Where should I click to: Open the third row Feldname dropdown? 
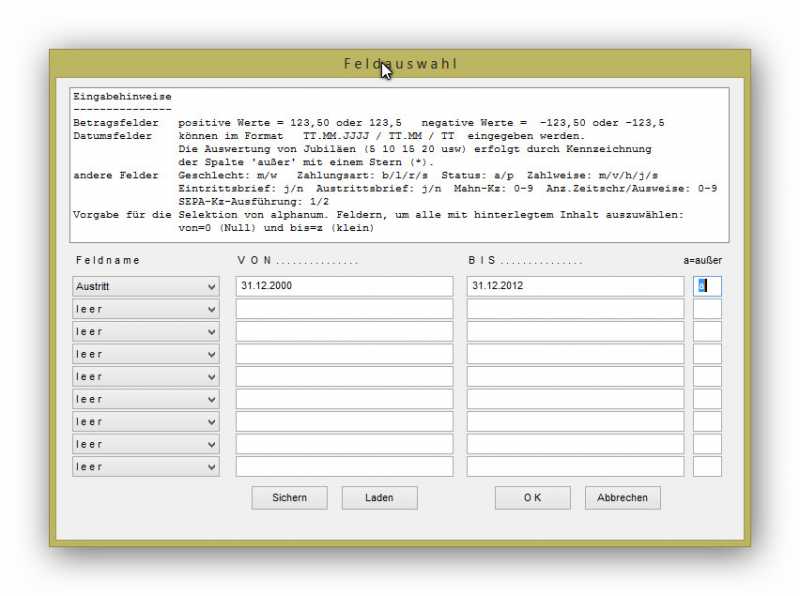click(146, 331)
